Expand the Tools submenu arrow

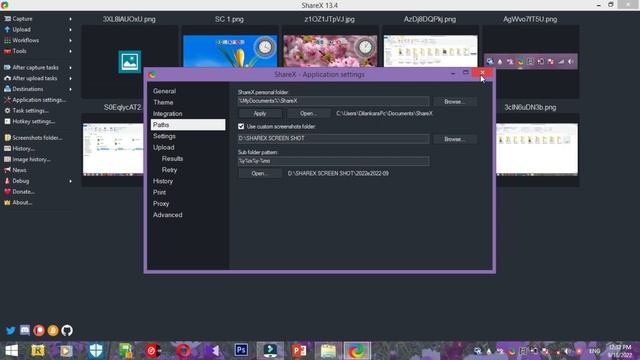pos(71,51)
